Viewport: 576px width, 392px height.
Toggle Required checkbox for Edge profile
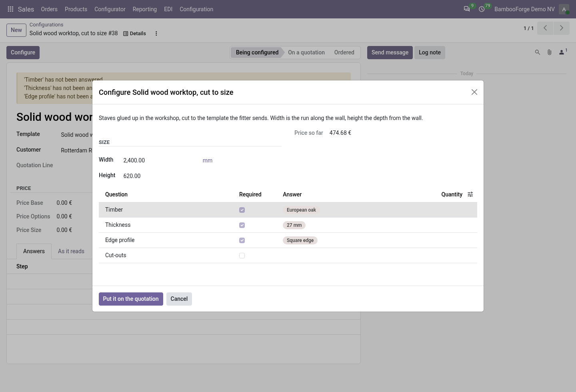(242, 240)
